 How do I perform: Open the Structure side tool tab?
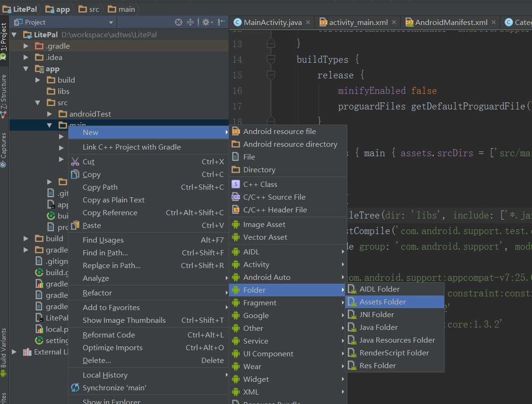4,96
